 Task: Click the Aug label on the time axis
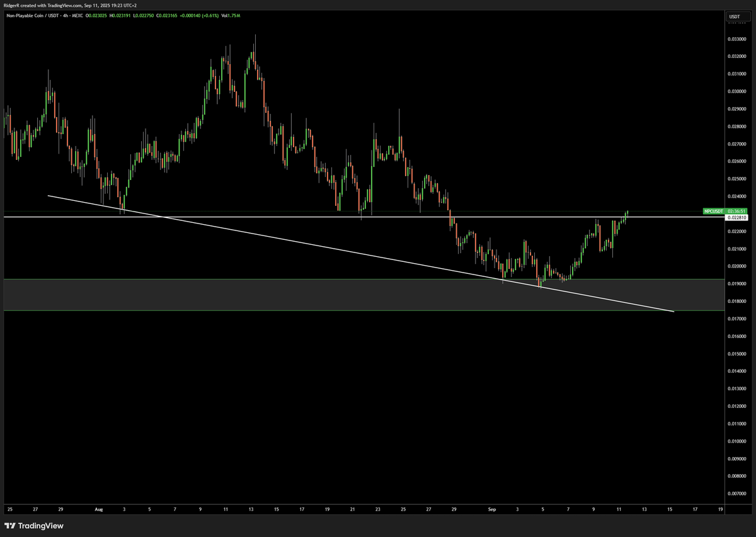98,508
